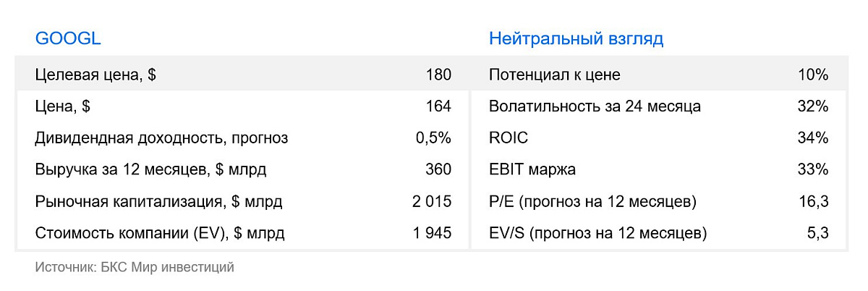Select the Стоимость компании (EV) label
This screenshot has width=868, height=291.
160,234
